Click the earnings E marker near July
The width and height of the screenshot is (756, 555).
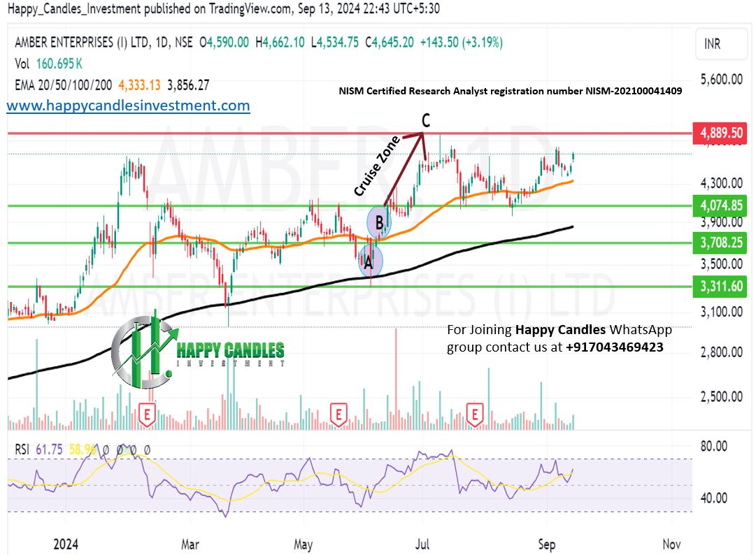(475, 415)
